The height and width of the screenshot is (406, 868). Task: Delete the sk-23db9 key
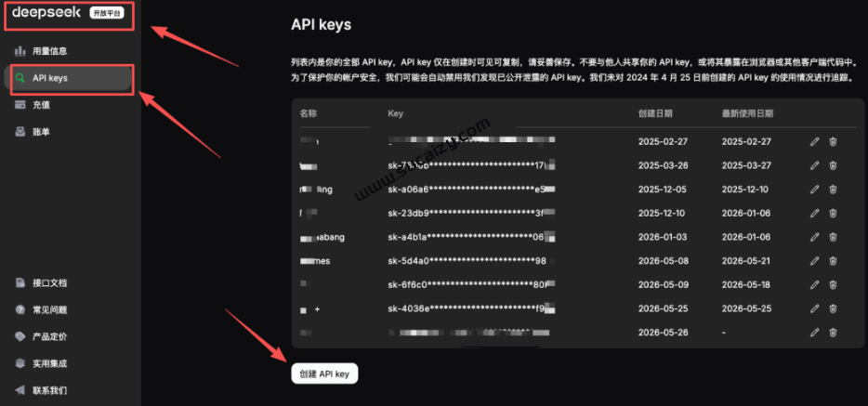833,213
